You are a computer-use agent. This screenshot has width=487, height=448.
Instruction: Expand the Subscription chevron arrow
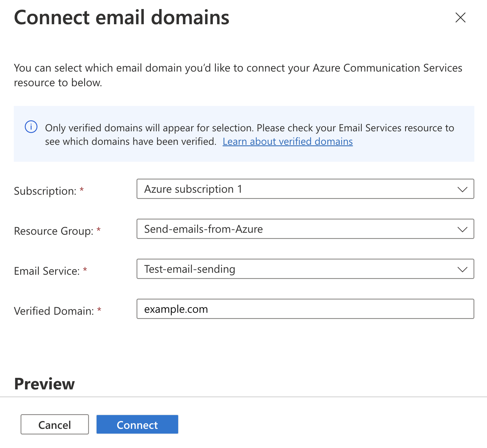(462, 189)
